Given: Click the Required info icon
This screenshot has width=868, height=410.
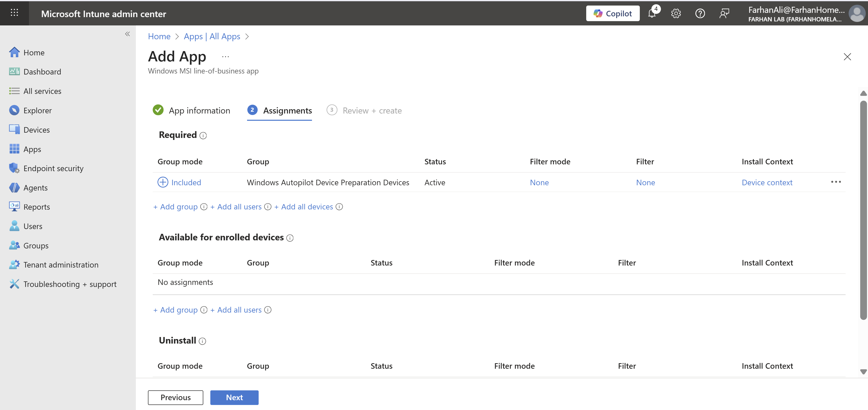Looking at the screenshot, I should click(203, 136).
